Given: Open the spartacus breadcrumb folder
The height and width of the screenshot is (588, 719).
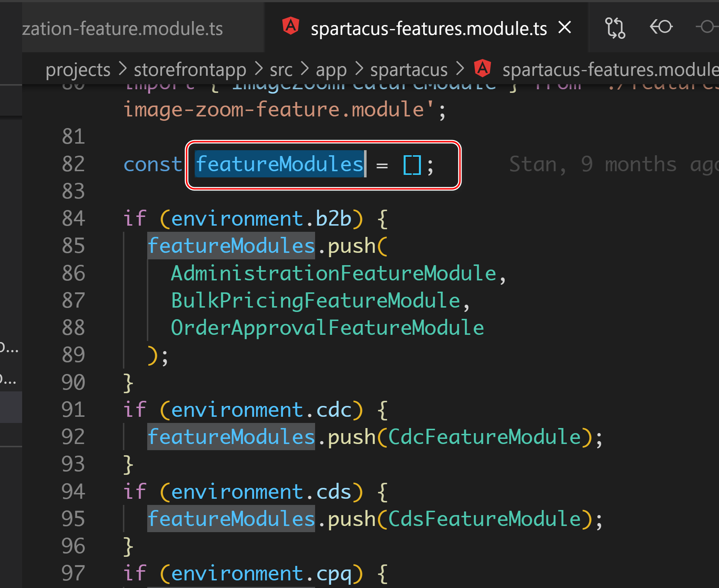Looking at the screenshot, I should point(409,70).
